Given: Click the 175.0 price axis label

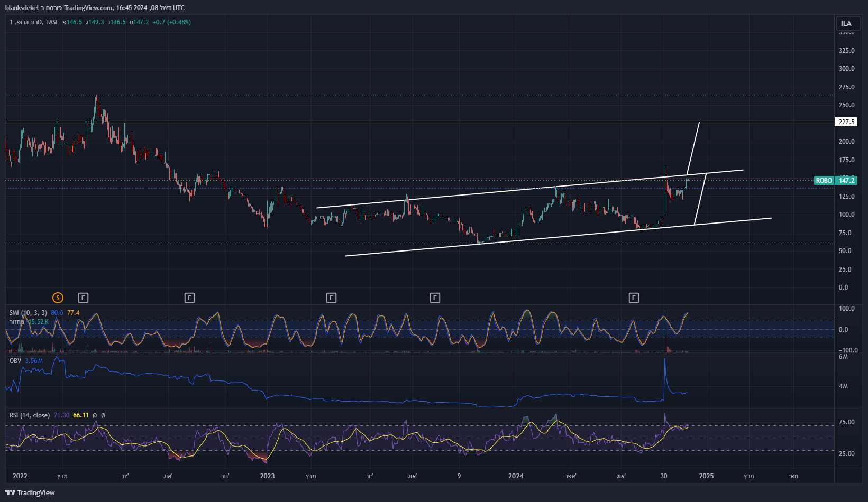Looking at the screenshot, I should tap(847, 160).
